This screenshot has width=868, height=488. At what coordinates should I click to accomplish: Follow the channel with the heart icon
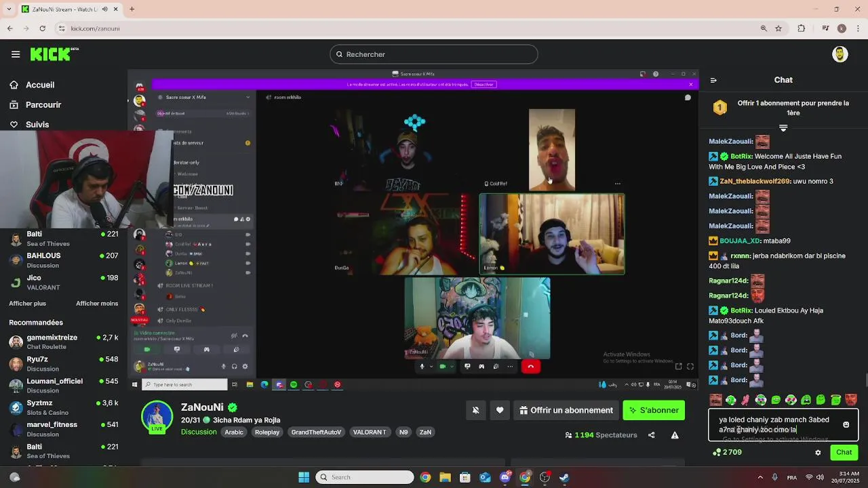tap(500, 410)
